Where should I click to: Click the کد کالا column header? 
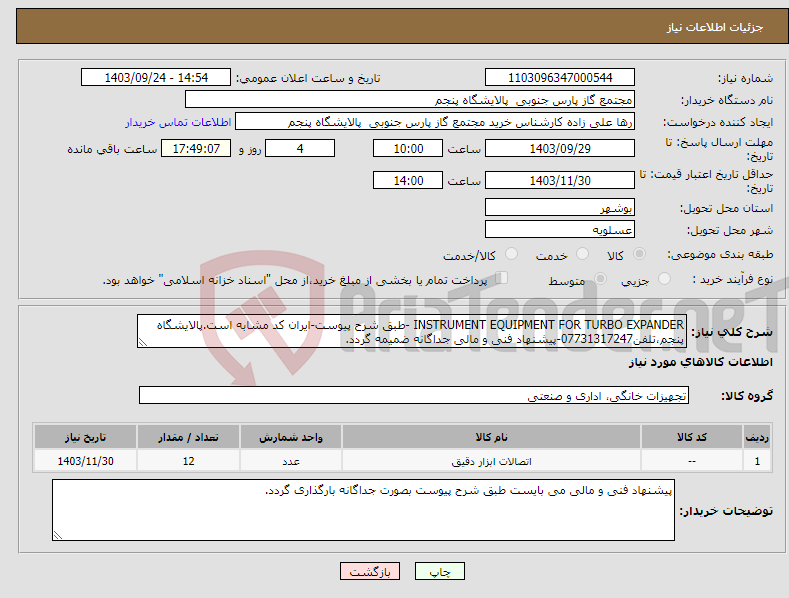click(692, 437)
